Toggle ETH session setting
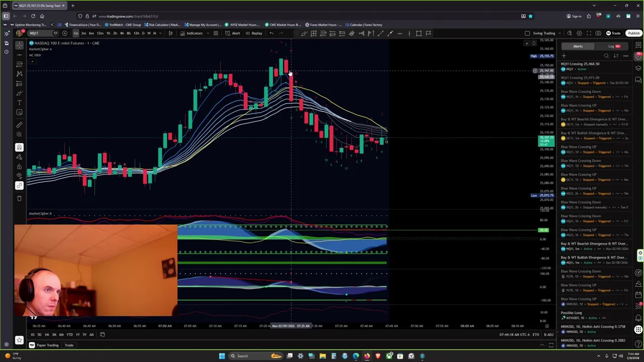The height and width of the screenshot is (362, 644). pyautogui.click(x=536, y=334)
